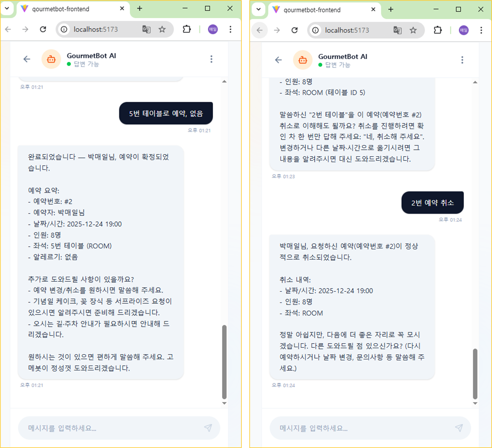
Task: Click translate page icon in left address bar
Action: [147, 29]
